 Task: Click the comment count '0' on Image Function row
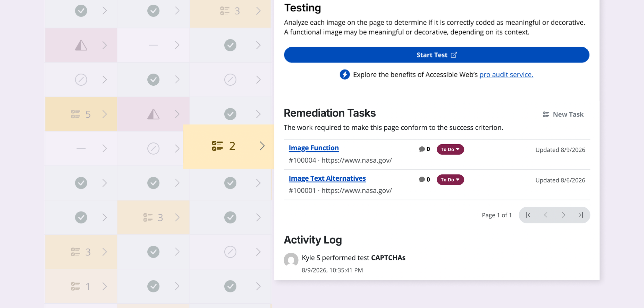428,149
